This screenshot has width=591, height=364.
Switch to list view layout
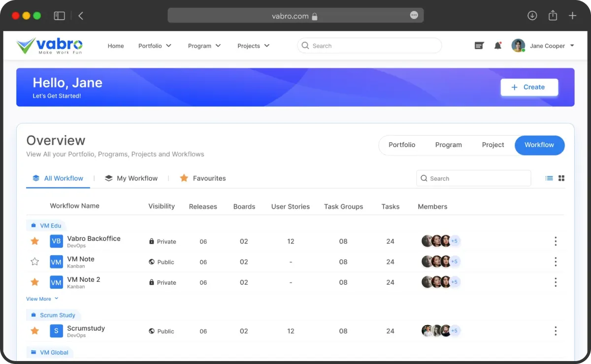[x=549, y=178]
